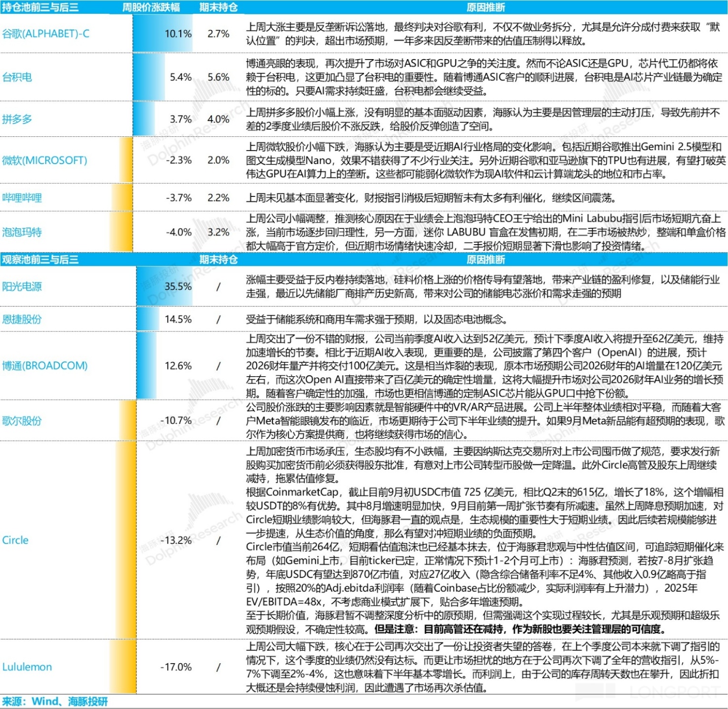Click the 拼多多 reason text about 管理层的主动打压
The height and width of the screenshot is (709, 728).
[x=483, y=119]
